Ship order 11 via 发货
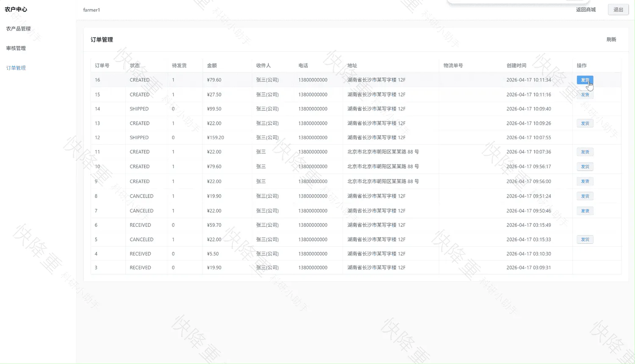Viewport: 635px width, 364px height. pos(585,152)
